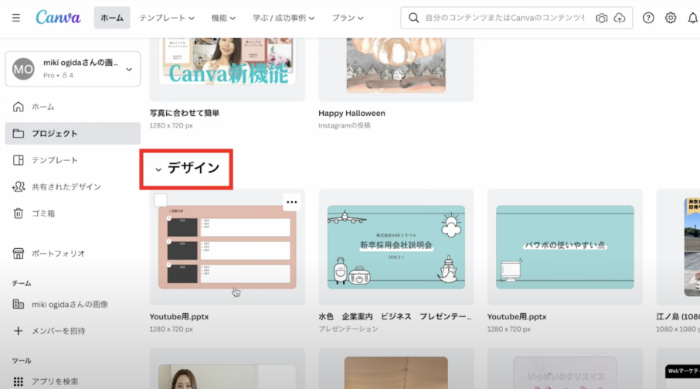Open the プラン dropdown menu
Image resolution: width=700 pixels, height=389 pixels.
click(x=347, y=18)
